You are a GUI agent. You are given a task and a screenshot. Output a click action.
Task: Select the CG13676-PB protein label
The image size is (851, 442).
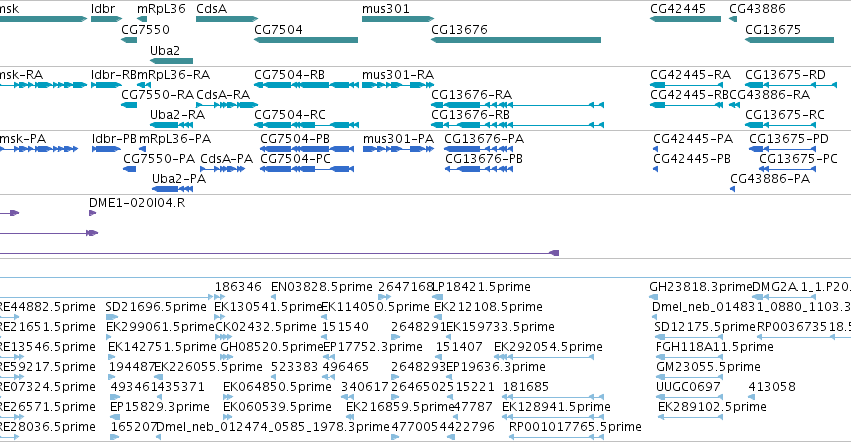pyautogui.click(x=484, y=159)
